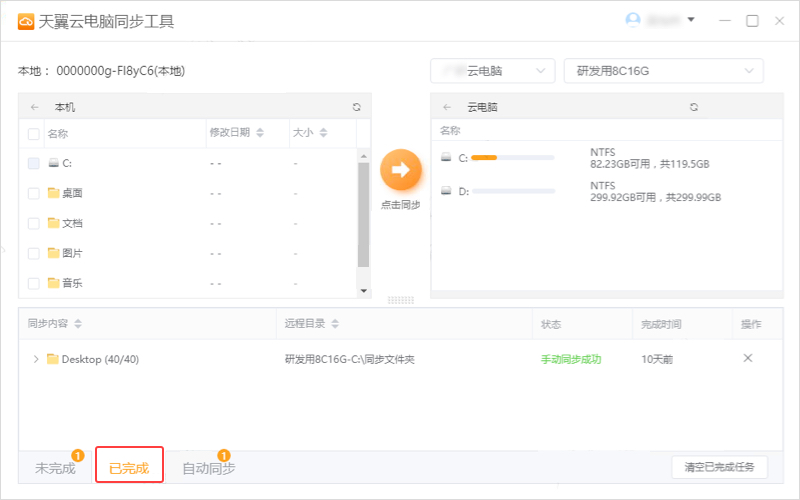Image resolution: width=800 pixels, height=500 pixels.
Task: Click the 操作 column header
Action: point(751,324)
